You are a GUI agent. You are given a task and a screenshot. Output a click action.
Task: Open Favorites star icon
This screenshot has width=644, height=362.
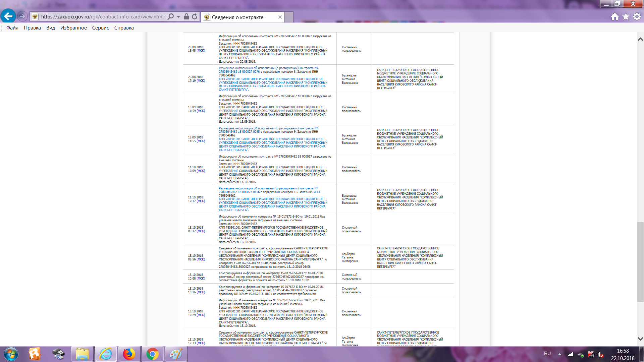click(626, 17)
